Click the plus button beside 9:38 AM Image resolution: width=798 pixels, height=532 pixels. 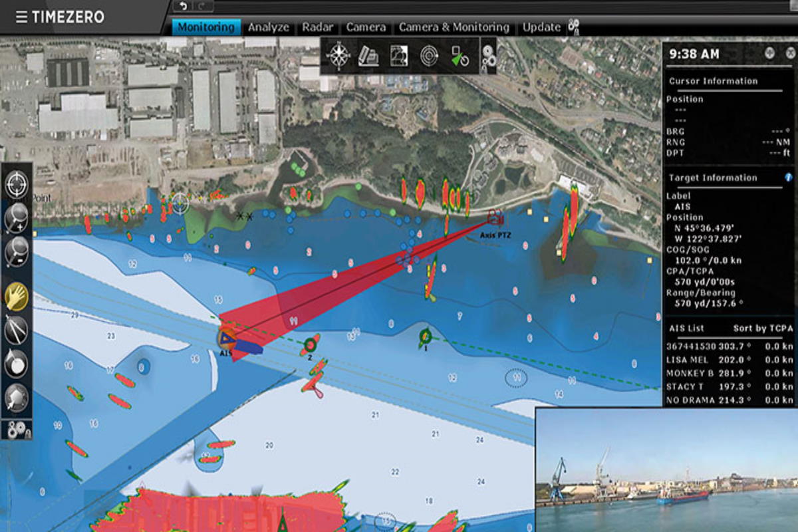pos(769,53)
